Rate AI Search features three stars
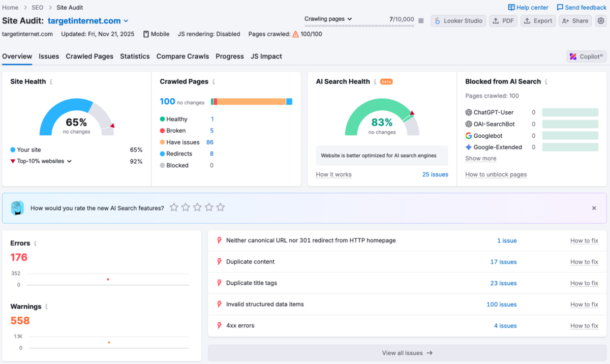610x364 pixels. click(x=197, y=207)
